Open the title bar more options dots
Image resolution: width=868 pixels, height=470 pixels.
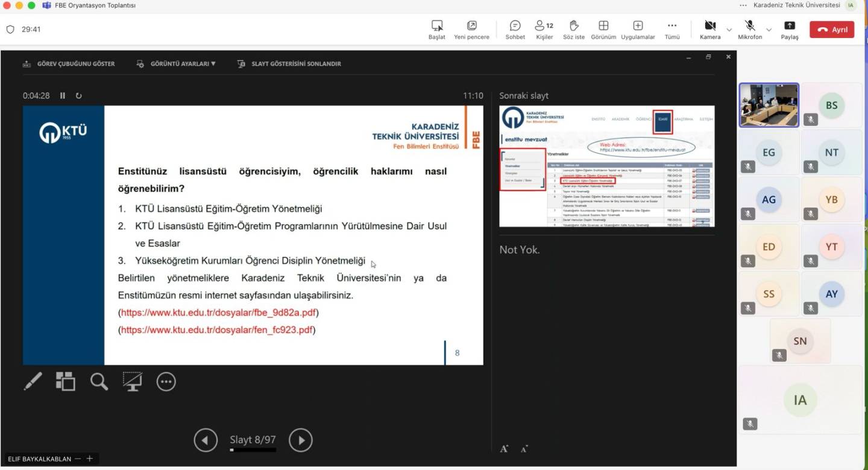[x=743, y=5]
